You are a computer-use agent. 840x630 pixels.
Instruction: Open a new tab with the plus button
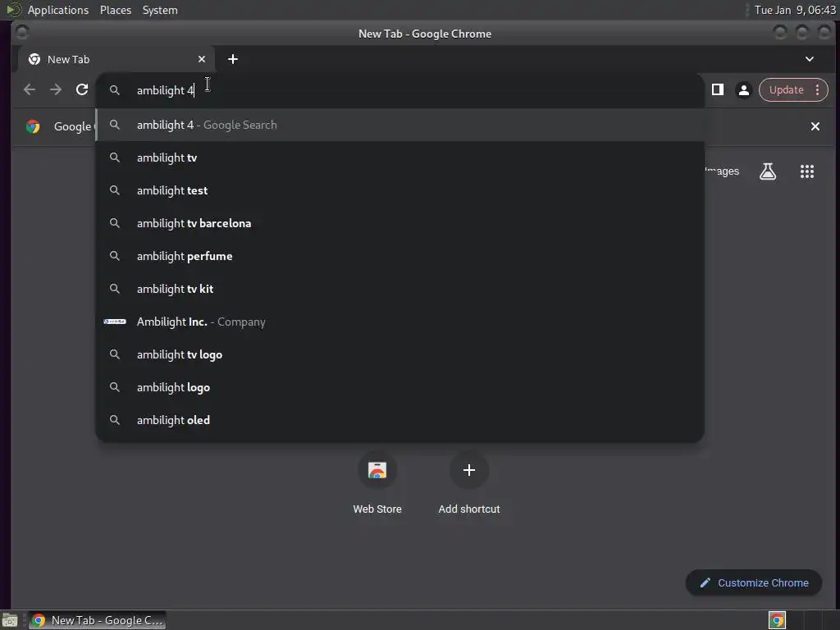232,59
